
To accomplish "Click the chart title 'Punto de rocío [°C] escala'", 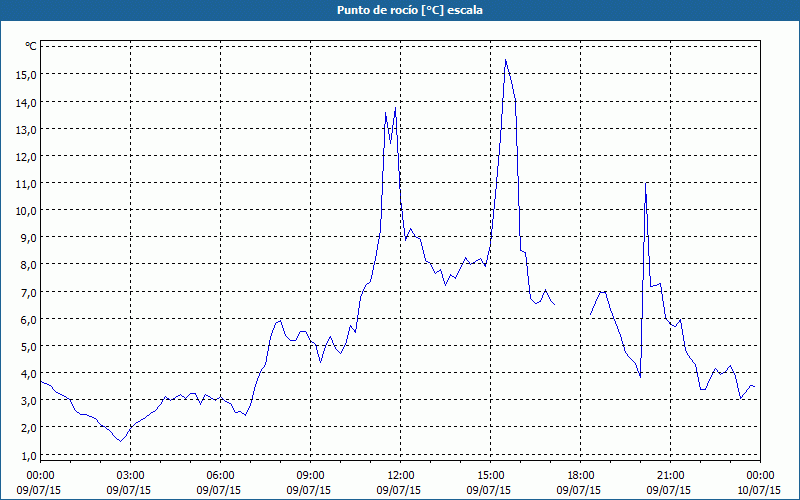I will pos(410,10).
